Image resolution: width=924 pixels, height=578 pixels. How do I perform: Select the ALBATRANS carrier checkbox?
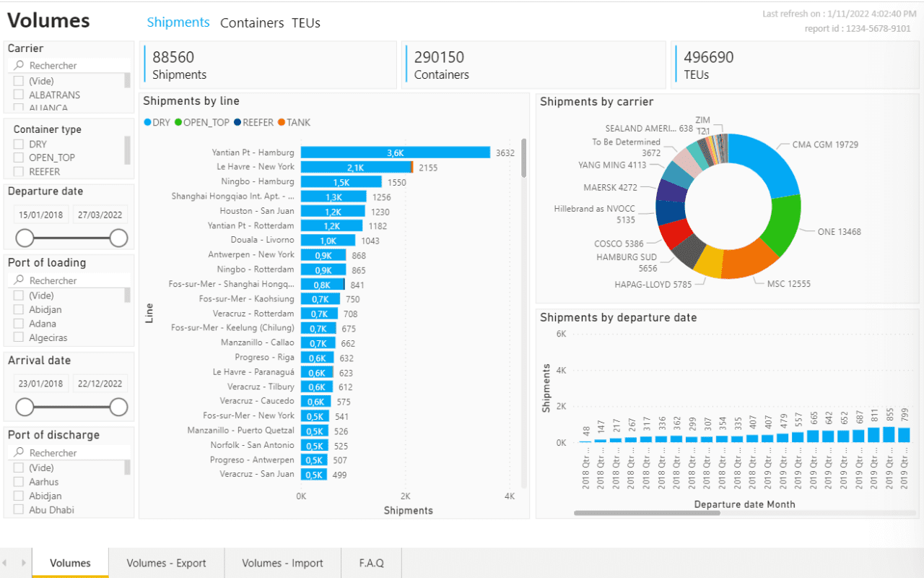pos(19,95)
